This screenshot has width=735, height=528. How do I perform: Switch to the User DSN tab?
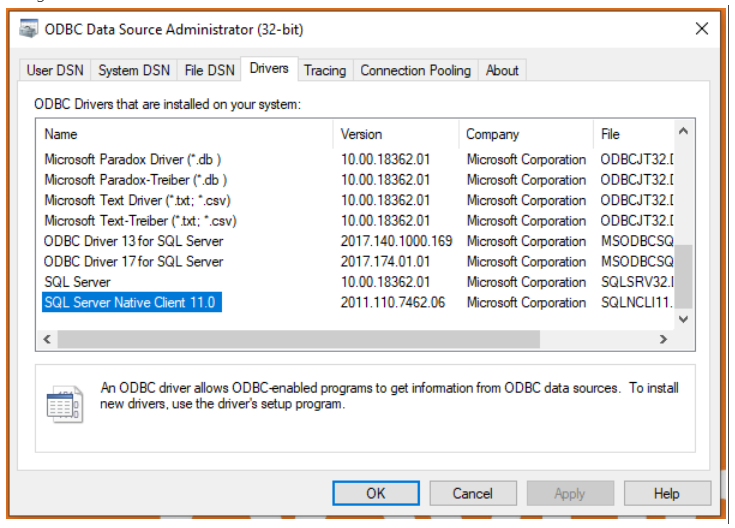tap(55, 70)
